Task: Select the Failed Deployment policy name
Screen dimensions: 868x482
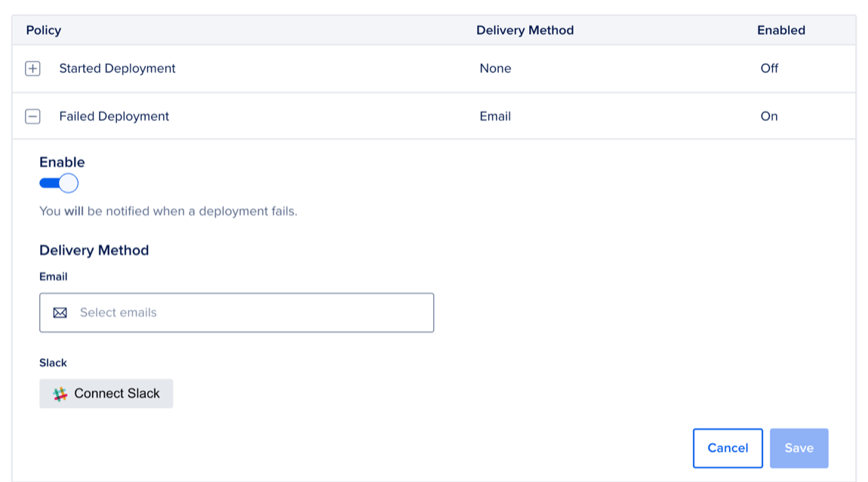Action: point(114,117)
